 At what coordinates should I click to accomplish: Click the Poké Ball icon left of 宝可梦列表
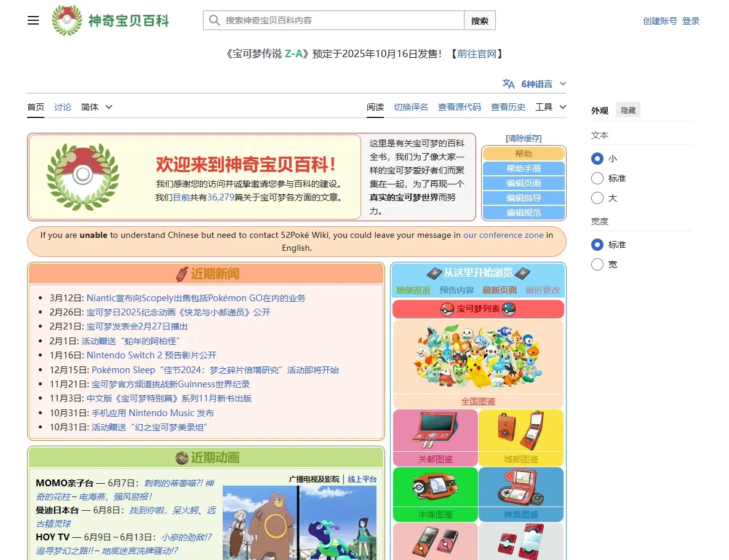point(447,309)
